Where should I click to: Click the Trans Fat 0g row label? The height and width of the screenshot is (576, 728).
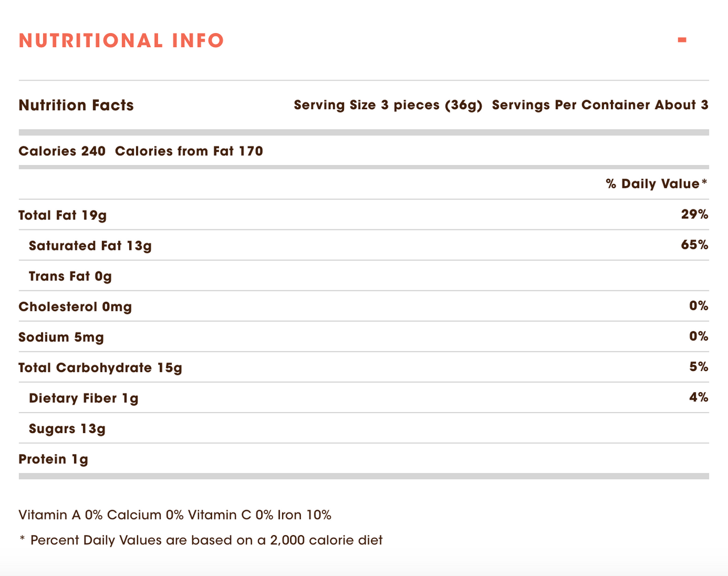click(x=70, y=277)
